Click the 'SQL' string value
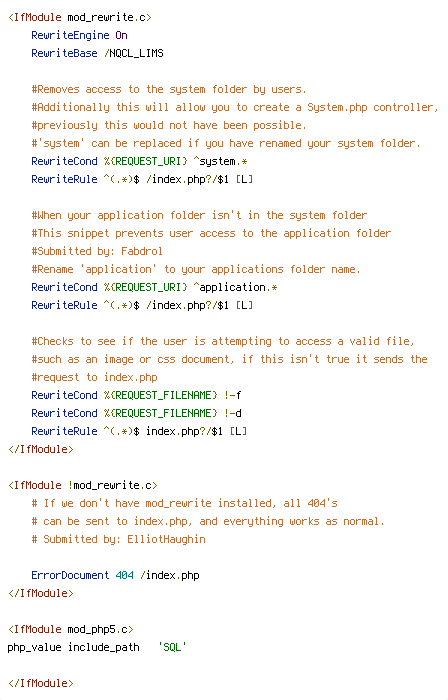This screenshot has width=448, height=700. tap(172, 647)
